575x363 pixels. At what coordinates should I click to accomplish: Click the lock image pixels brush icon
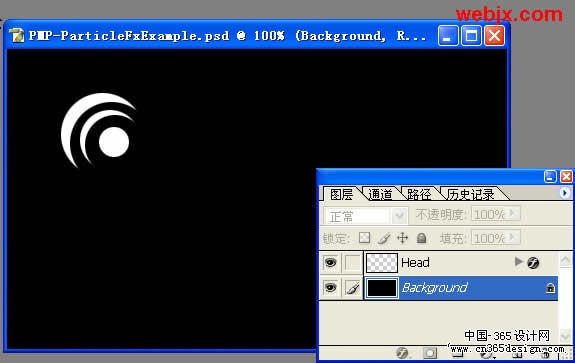[384, 238]
